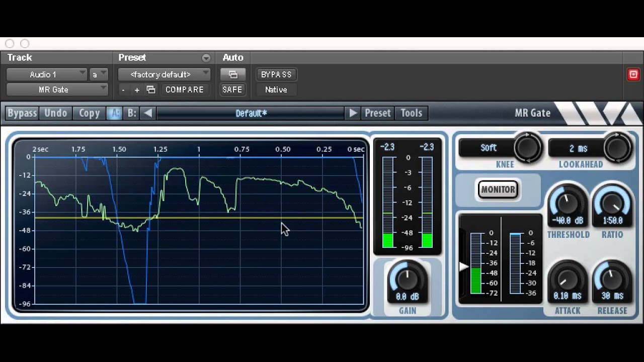
Task: Select setting B
Action: pos(132,113)
